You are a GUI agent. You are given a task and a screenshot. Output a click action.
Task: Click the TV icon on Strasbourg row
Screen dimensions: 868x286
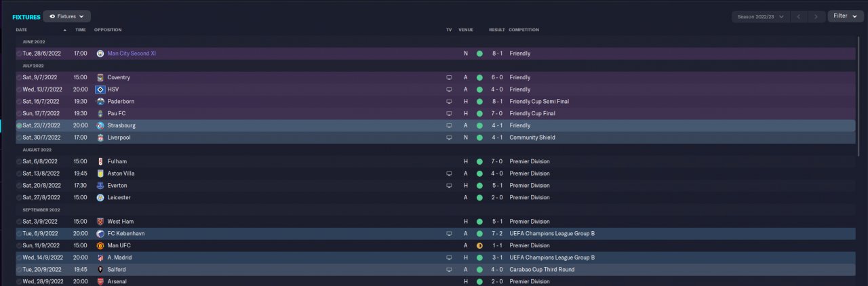coord(449,125)
